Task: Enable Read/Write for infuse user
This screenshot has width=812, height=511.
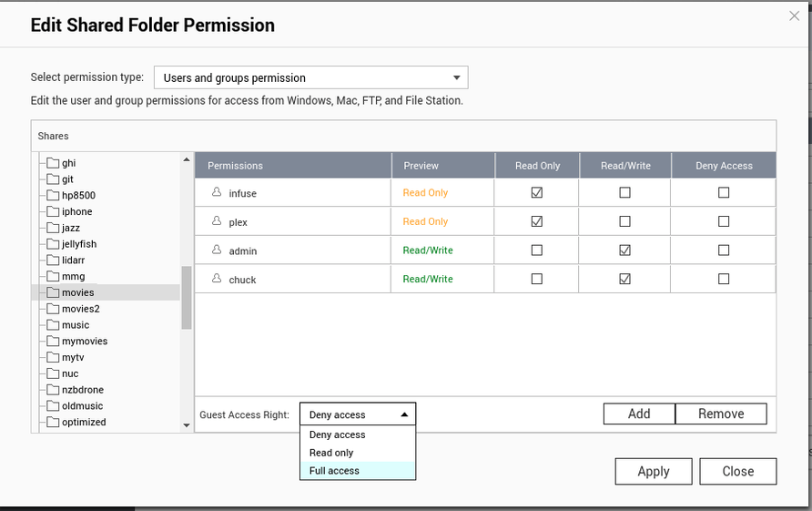Action: click(x=624, y=193)
